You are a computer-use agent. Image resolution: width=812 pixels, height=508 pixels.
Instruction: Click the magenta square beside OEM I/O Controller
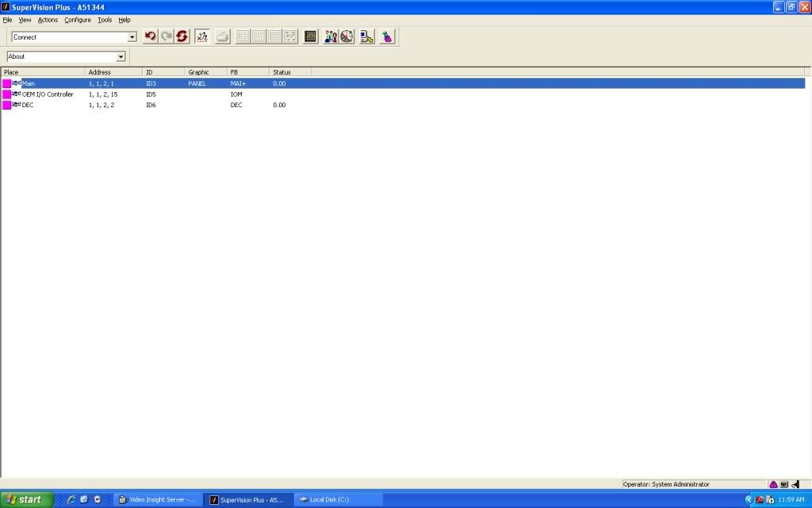tap(6, 94)
